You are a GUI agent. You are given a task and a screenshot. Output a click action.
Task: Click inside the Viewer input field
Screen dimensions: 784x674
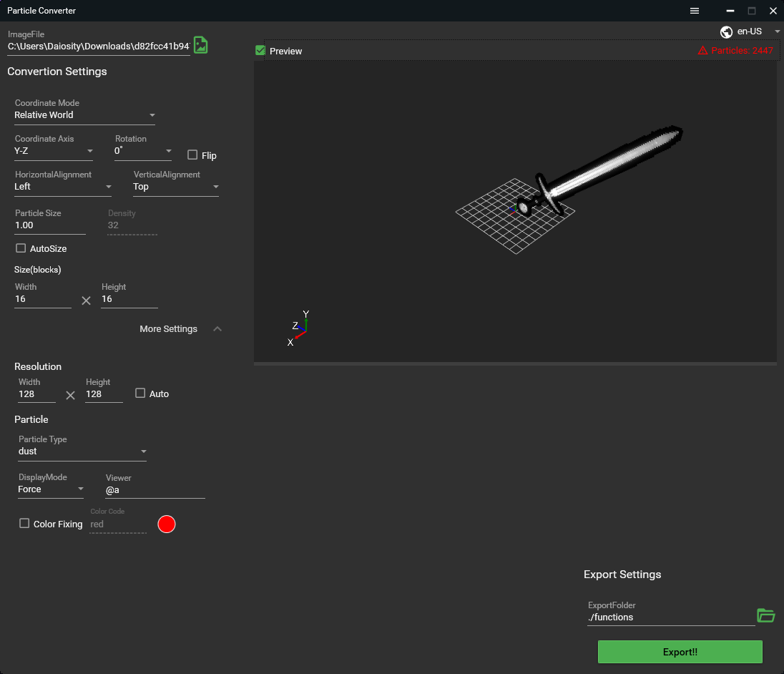pyautogui.click(x=154, y=490)
